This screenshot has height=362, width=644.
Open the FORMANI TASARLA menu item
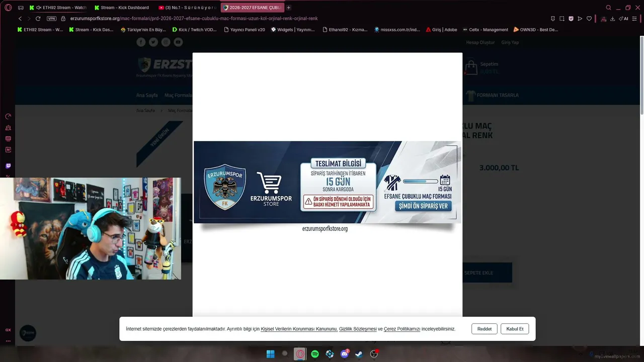point(492,95)
